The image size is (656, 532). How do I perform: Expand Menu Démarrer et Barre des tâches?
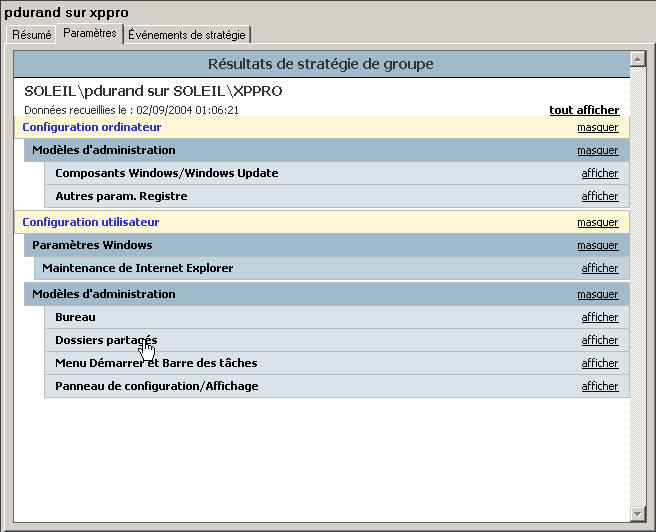tap(600, 363)
